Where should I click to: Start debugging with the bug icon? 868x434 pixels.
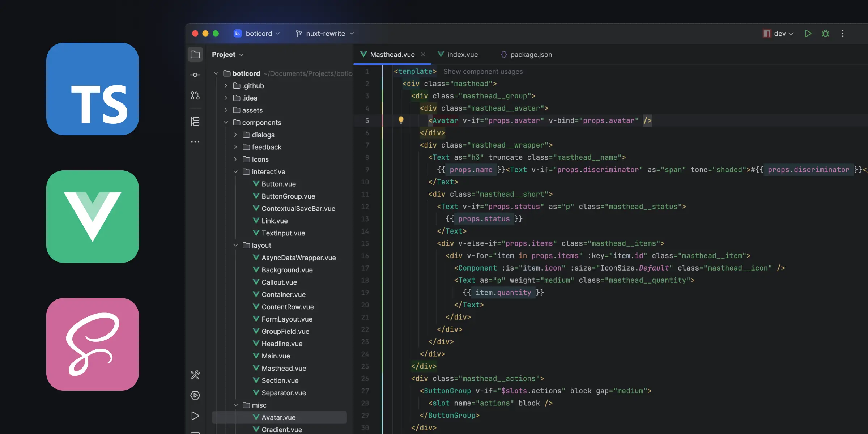825,34
